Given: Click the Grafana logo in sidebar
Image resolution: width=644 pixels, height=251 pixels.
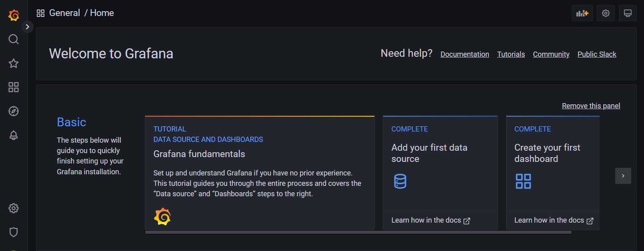Looking at the screenshot, I should (x=14, y=15).
